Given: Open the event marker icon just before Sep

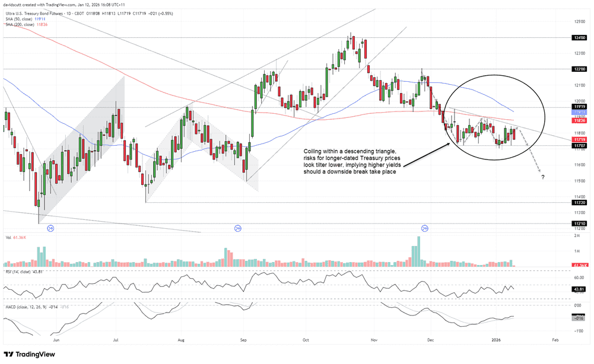Looking at the screenshot, I should coord(238,228).
